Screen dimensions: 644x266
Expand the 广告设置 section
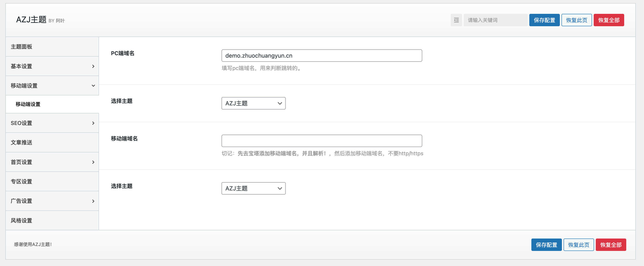[x=52, y=201]
